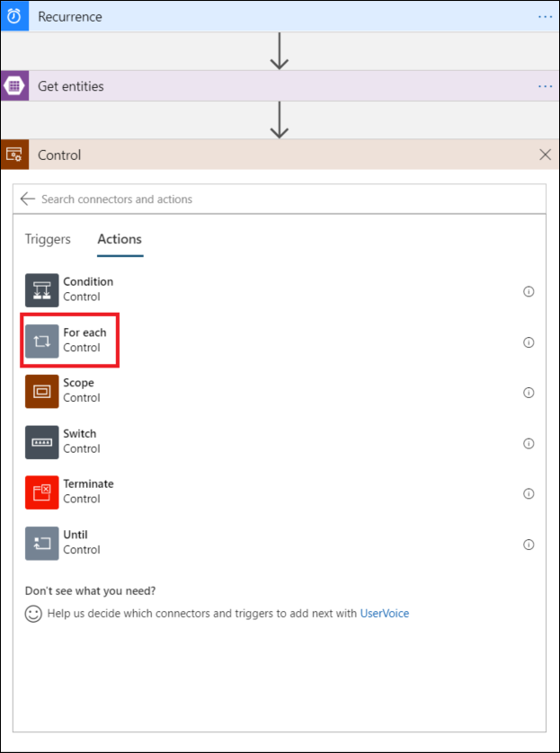Image resolution: width=560 pixels, height=753 pixels.
Task: Click the Switch action icon
Action: click(41, 442)
